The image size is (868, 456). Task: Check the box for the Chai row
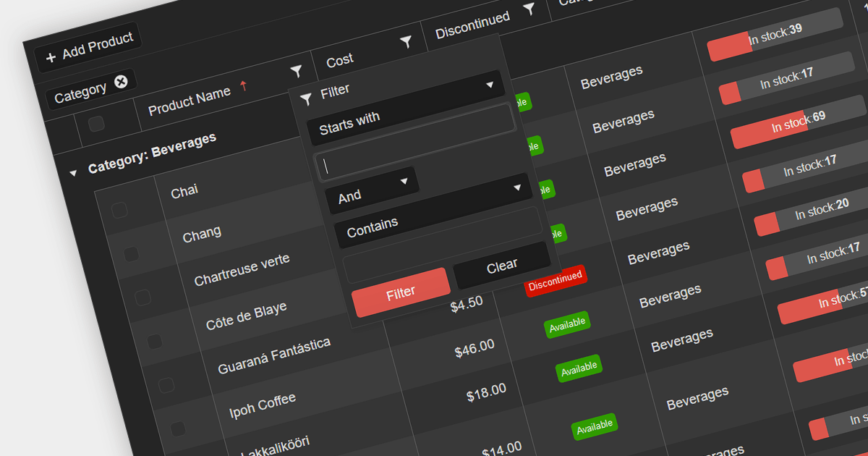(119, 211)
